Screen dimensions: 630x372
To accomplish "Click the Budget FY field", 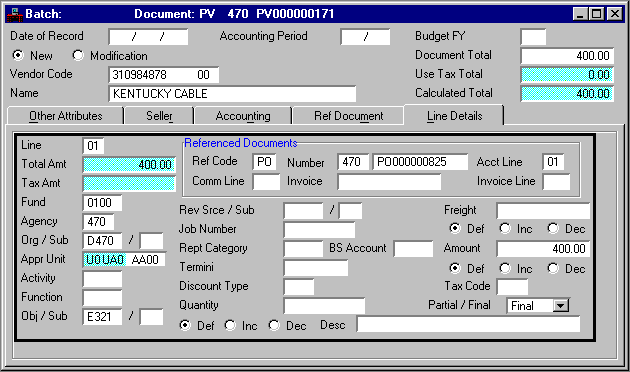I will pyautogui.click(x=533, y=37).
